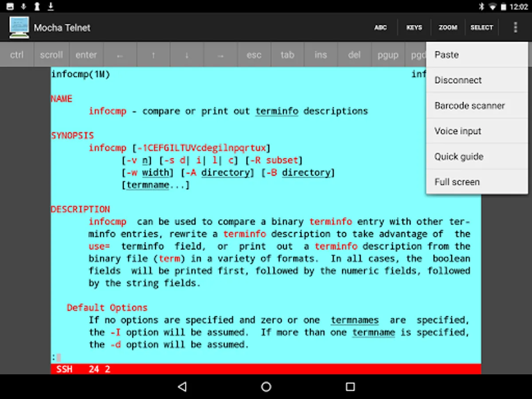Tap the ZOOM toolbar button

pos(448,27)
